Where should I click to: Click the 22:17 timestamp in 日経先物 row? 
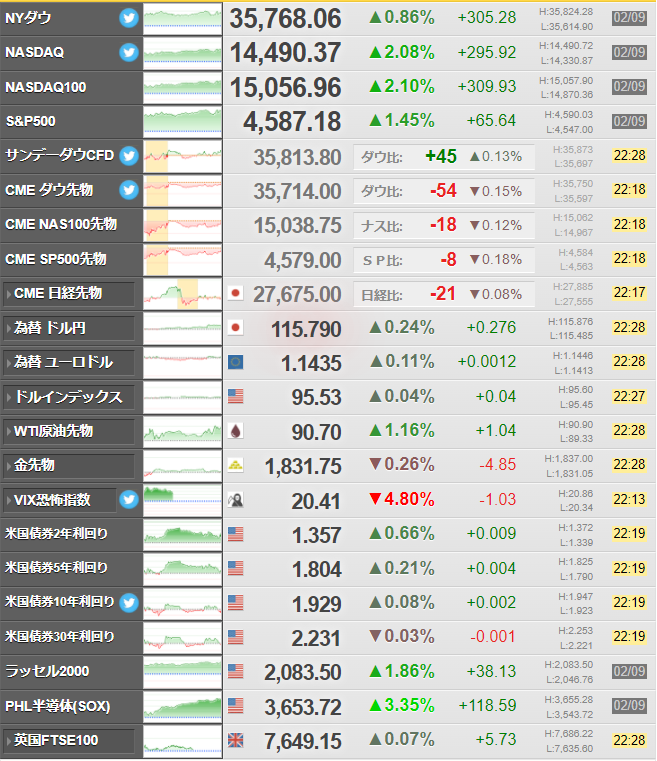(x=629, y=293)
